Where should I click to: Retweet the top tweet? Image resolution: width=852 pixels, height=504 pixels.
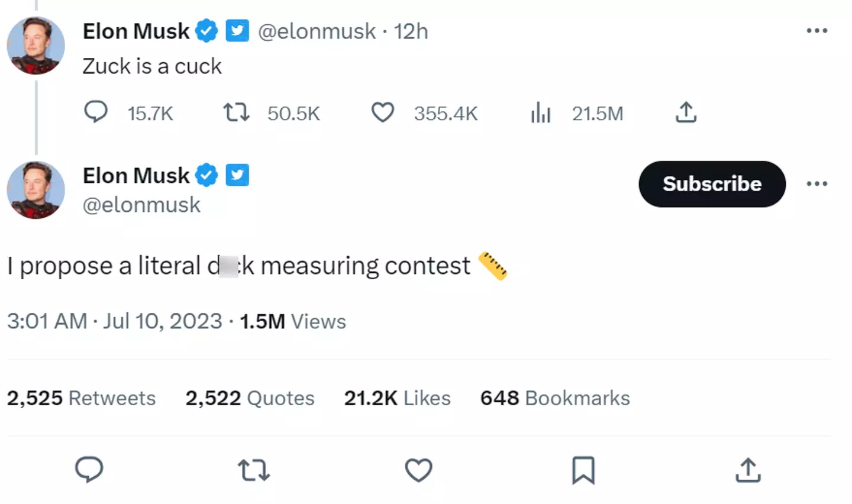click(x=235, y=112)
